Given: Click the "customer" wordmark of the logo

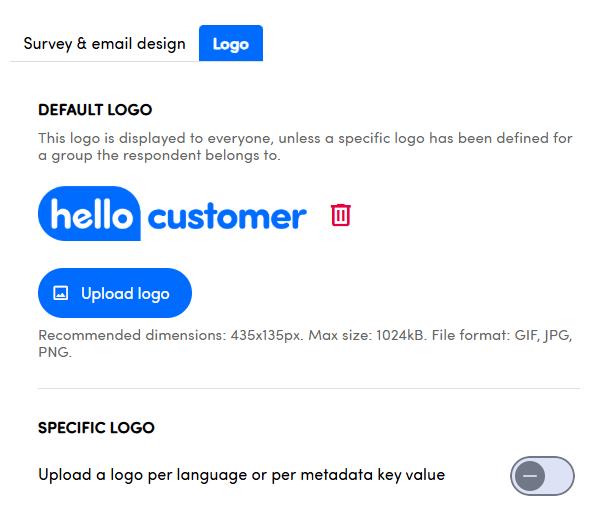Looking at the screenshot, I should tap(227, 216).
